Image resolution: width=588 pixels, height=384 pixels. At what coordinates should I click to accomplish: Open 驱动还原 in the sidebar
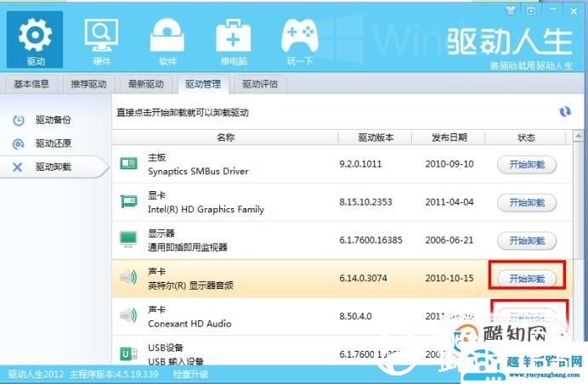(x=54, y=144)
